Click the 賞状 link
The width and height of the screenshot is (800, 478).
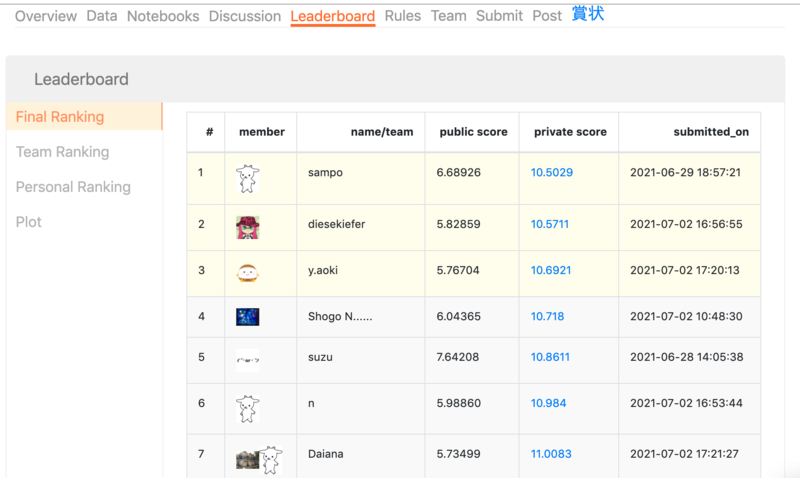tap(588, 13)
